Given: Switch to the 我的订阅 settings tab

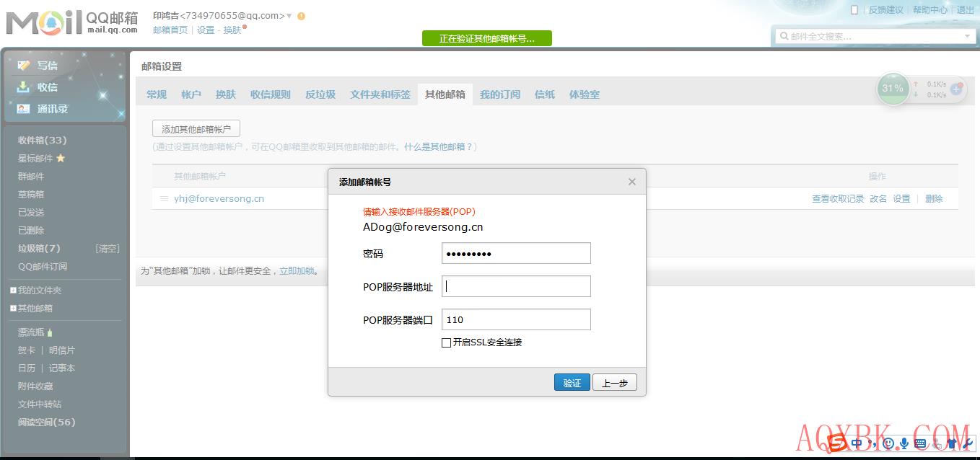Looking at the screenshot, I should pyautogui.click(x=500, y=94).
